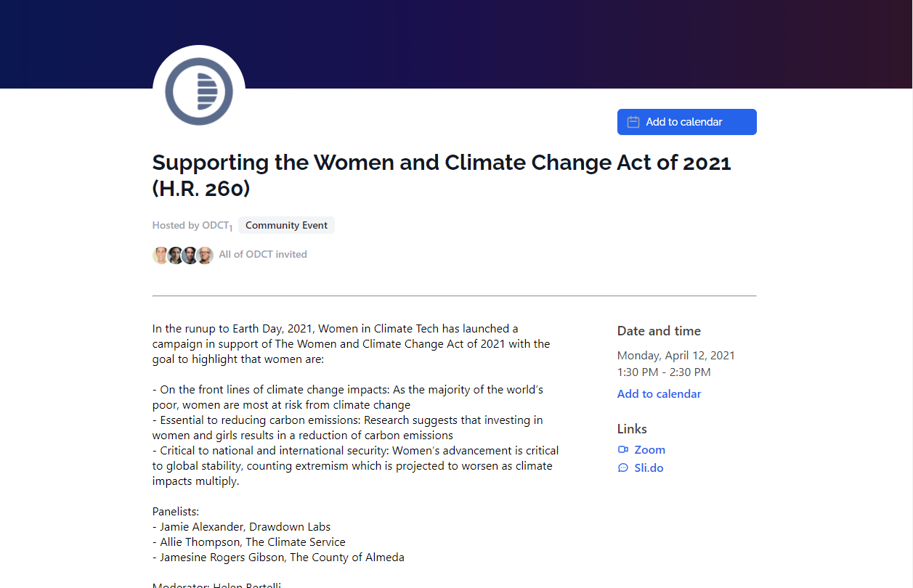Click the Sli.do chat bubble icon
The width and height of the screenshot is (913, 588).
623,467
